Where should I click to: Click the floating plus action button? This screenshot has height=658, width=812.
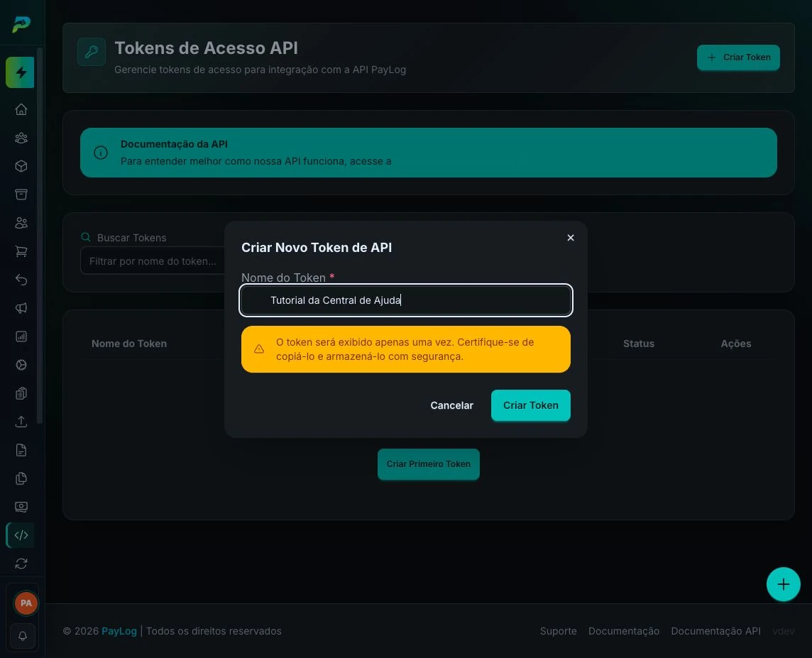coord(783,584)
